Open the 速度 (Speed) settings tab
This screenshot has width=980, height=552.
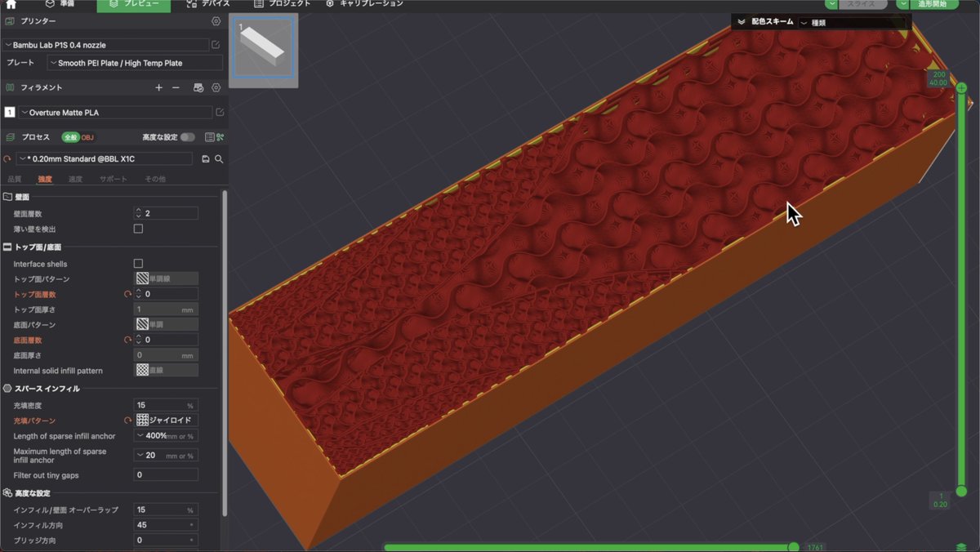[x=75, y=179]
